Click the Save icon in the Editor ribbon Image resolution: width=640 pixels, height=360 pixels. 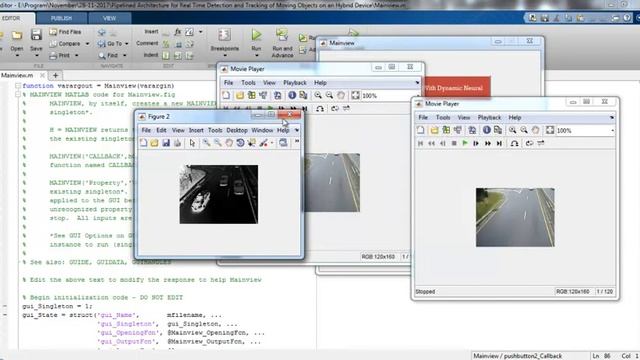point(36,36)
